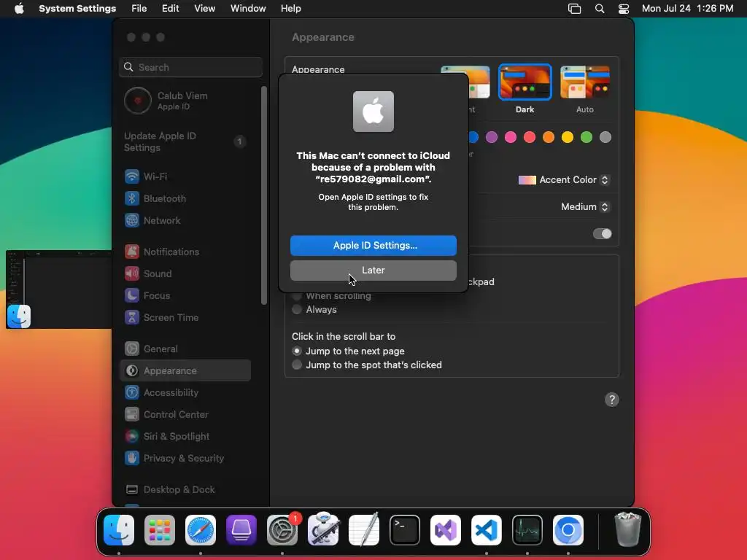Open Control Center in menu bar

pos(624,9)
